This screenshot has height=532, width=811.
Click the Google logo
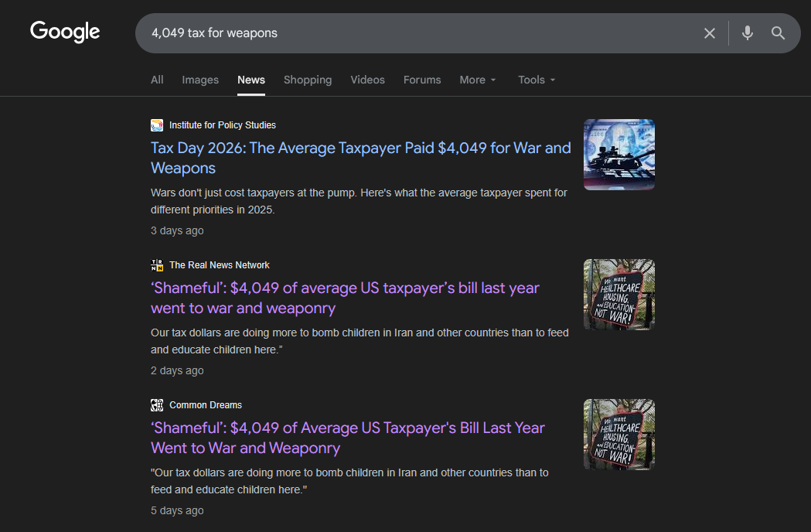pos(65,32)
